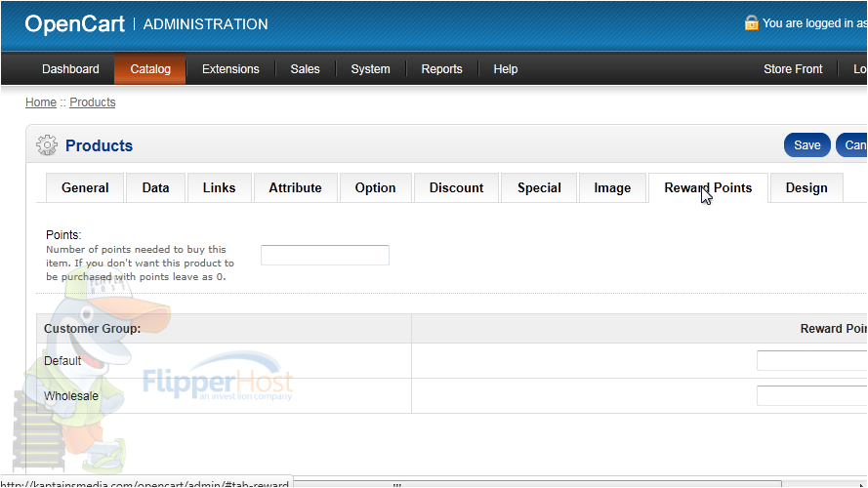Follow the Home breadcrumb link

point(41,102)
